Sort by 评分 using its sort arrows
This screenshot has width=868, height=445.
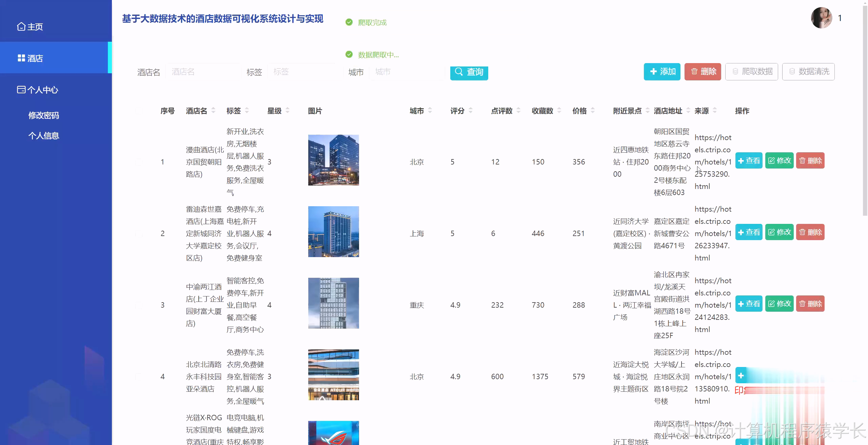click(471, 110)
